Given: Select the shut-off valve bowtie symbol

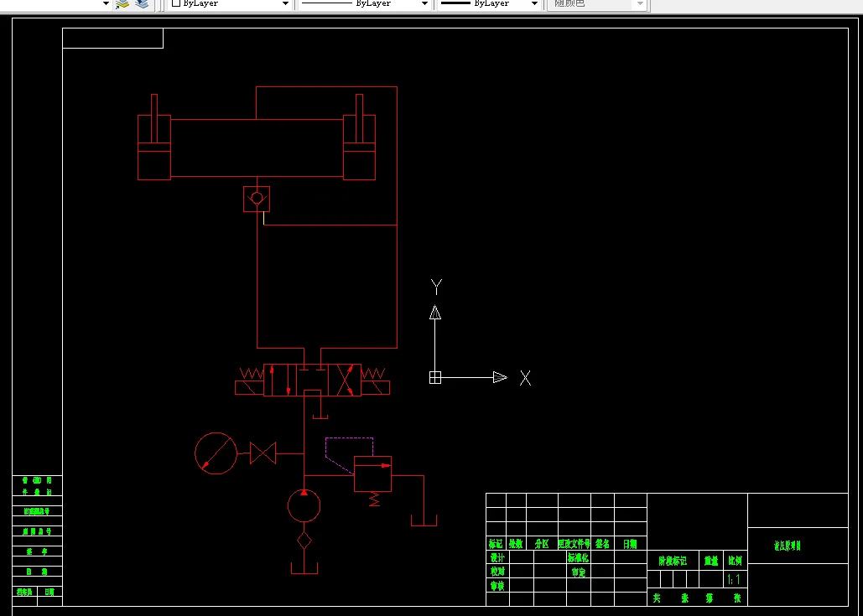Looking at the screenshot, I should tap(263, 453).
